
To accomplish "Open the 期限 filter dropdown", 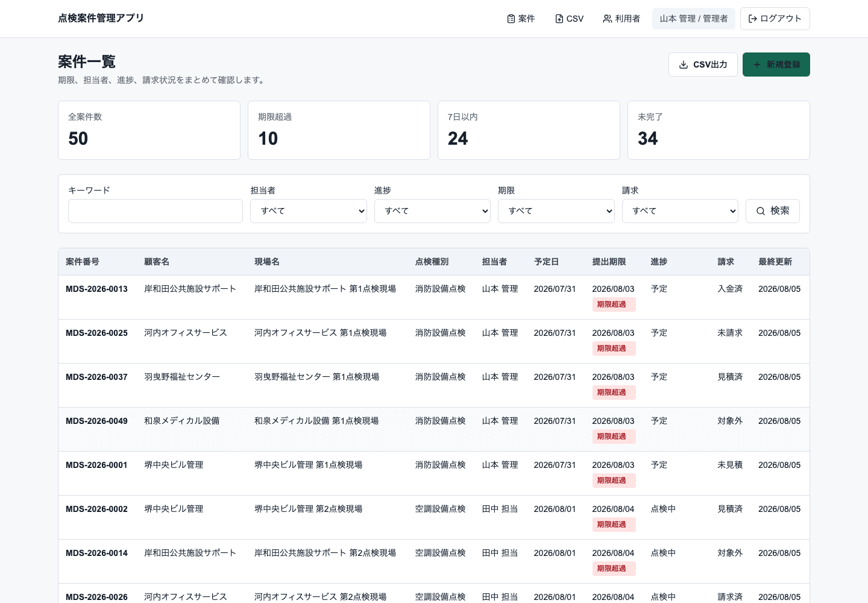I will click(556, 211).
